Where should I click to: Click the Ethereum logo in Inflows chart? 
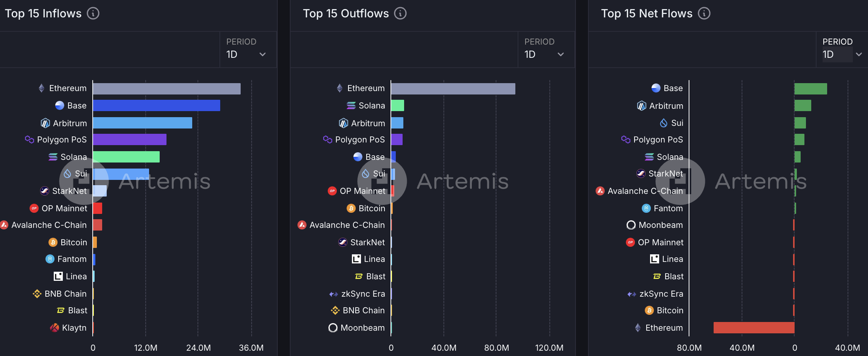[x=42, y=88]
